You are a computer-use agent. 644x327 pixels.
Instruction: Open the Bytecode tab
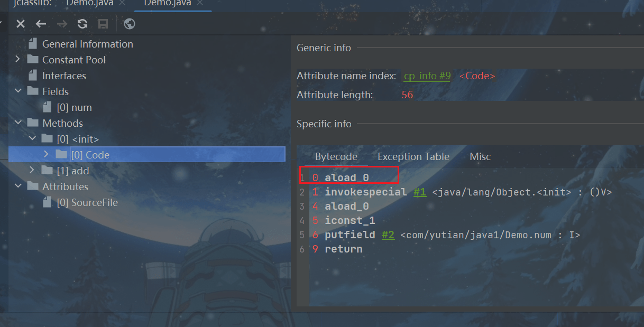click(336, 156)
